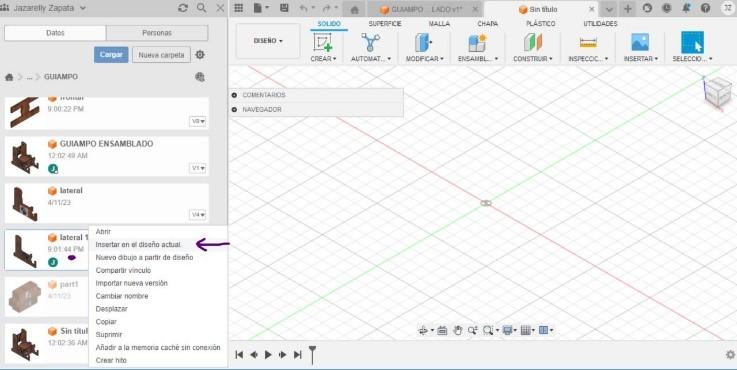Click the Nueva carpeta button
Screen dimensions: 737x370
click(x=161, y=55)
